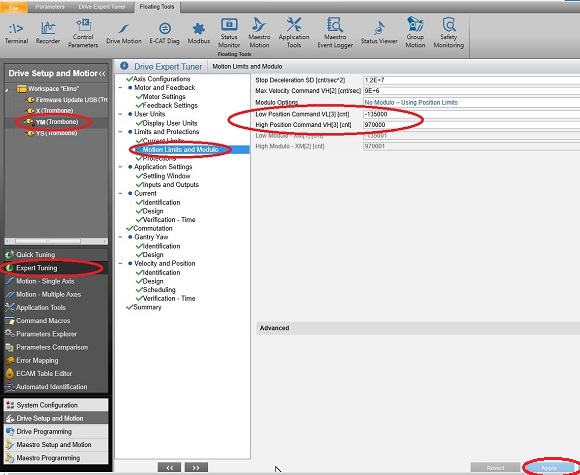
Task: Open the Terminal tool
Action: [16, 33]
